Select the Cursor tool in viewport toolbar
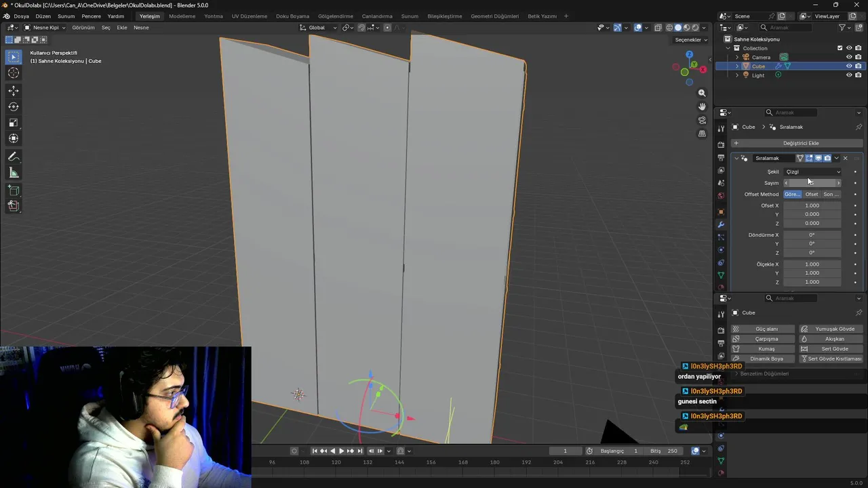Image resolution: width=868 pixels, height=488 pixels. point(14,73)
